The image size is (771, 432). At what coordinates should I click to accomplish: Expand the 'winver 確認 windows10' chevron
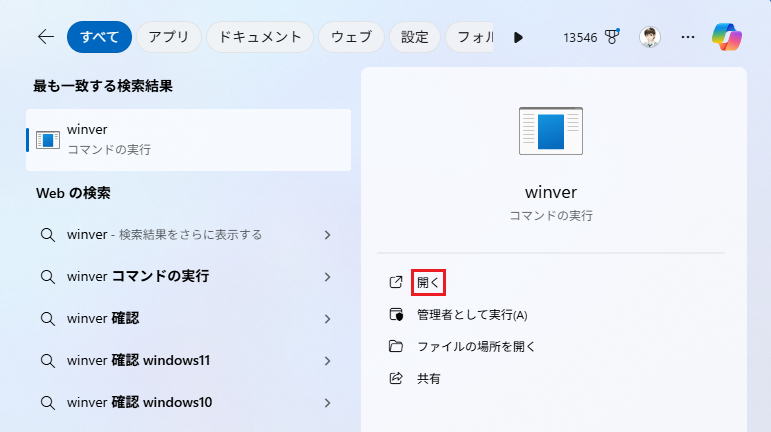tap(327, 403)
